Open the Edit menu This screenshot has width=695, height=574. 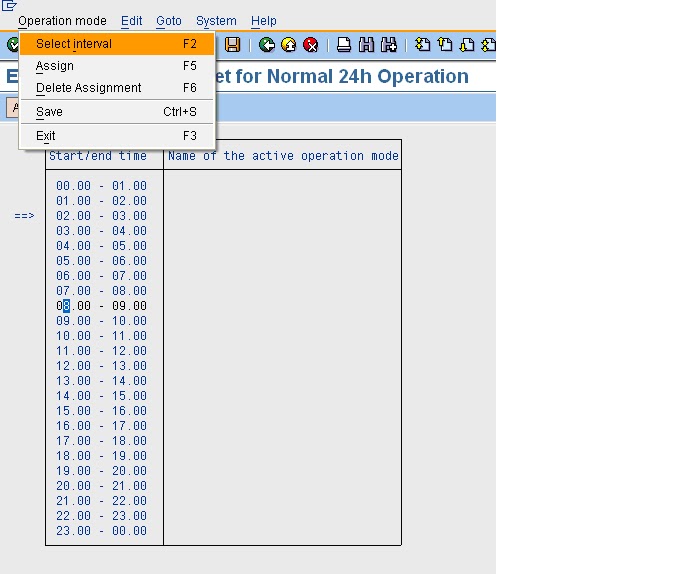(131, 21)
